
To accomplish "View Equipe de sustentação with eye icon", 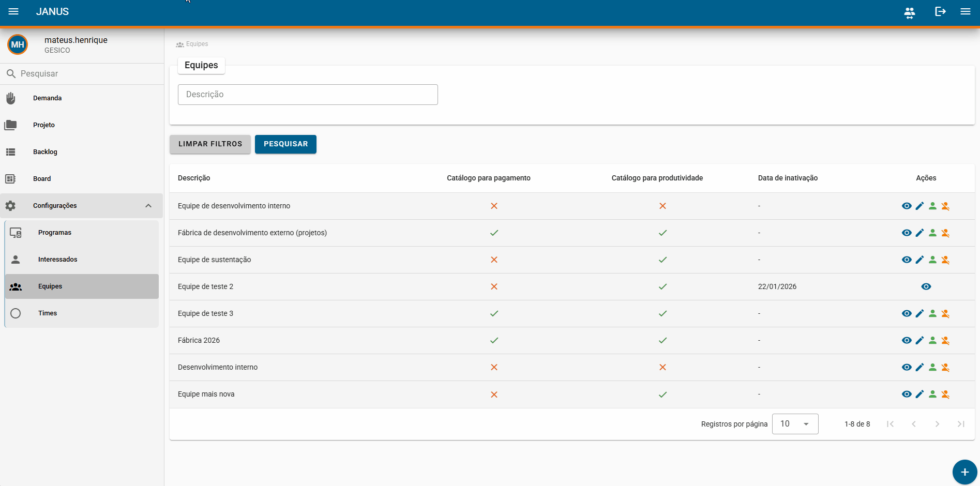I will pos(907,260).
